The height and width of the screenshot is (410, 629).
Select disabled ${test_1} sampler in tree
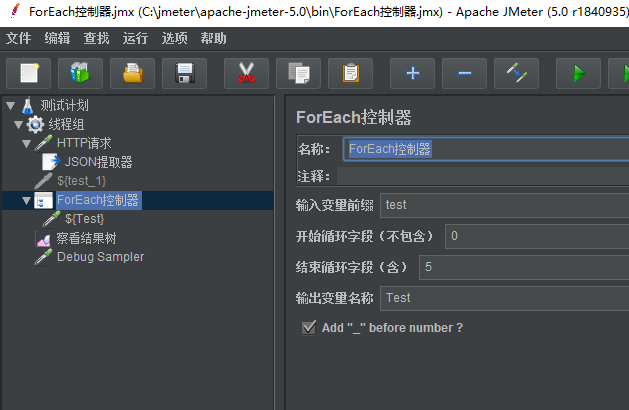coord(81,181)
